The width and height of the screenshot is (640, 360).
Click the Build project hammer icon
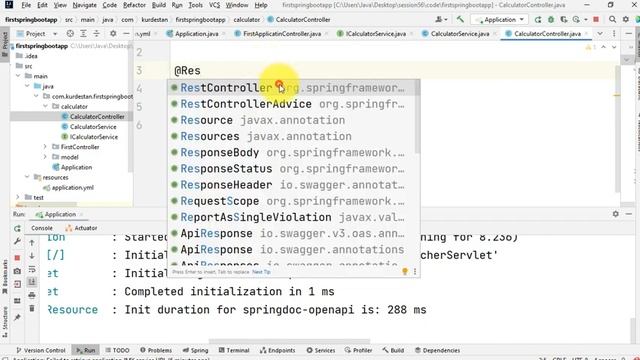[x=460, y=19]
